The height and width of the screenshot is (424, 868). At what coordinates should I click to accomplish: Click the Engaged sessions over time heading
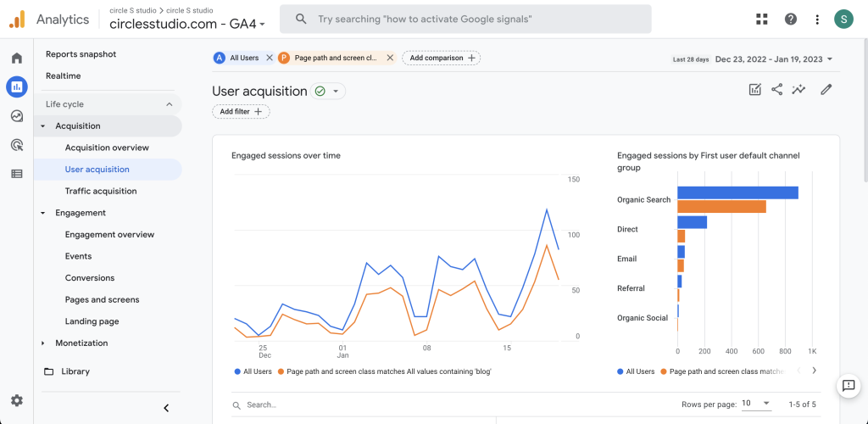[286, 155]
